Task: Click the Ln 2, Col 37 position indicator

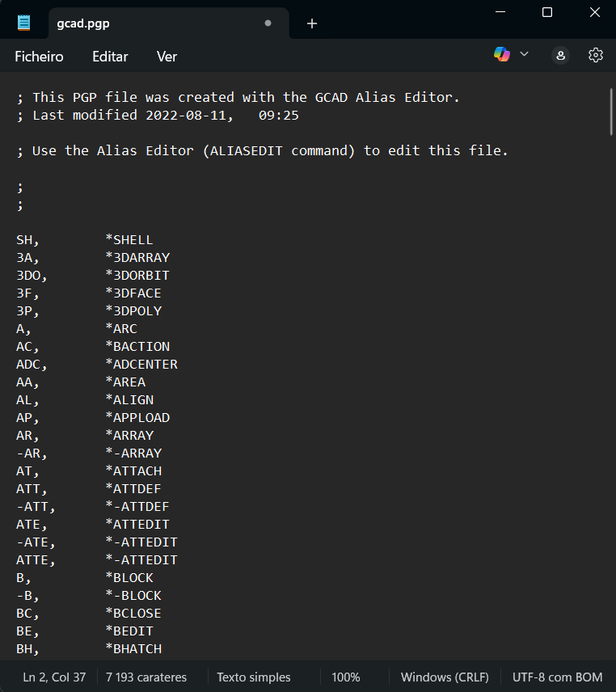Action: (53, 677)
